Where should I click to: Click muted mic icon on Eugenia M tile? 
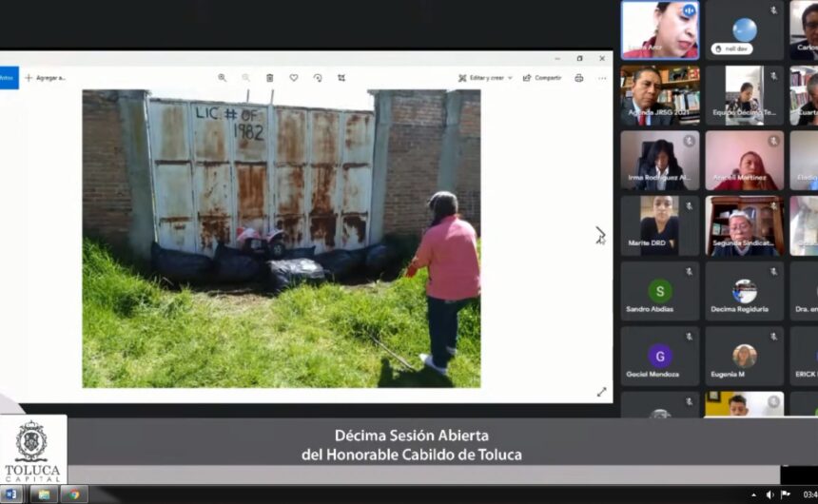coord(773,337)
